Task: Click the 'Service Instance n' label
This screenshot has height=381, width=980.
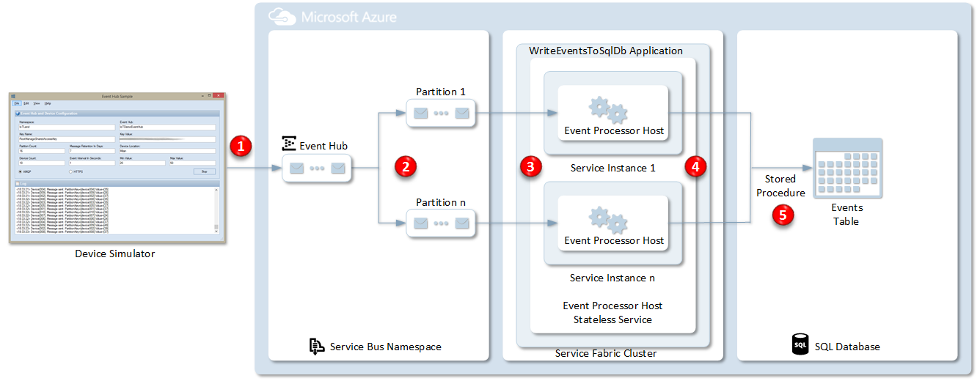Action: pos(612,278)
